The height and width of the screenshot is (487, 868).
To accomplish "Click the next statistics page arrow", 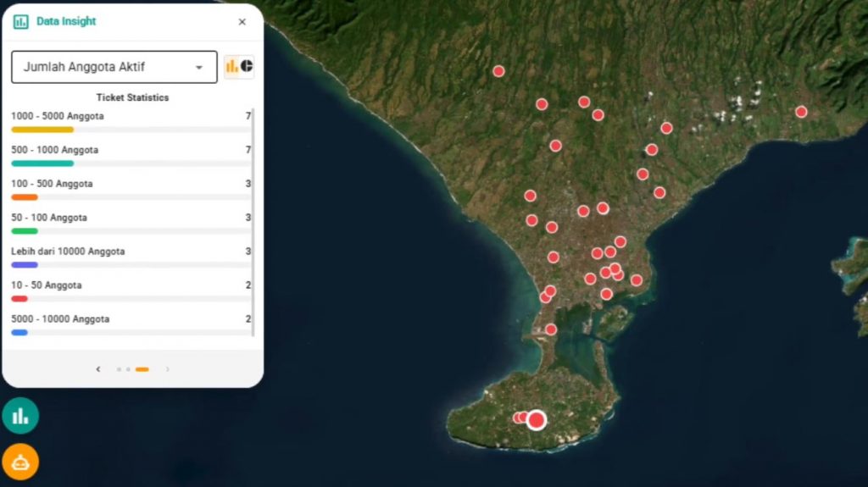I will [168, 369].
